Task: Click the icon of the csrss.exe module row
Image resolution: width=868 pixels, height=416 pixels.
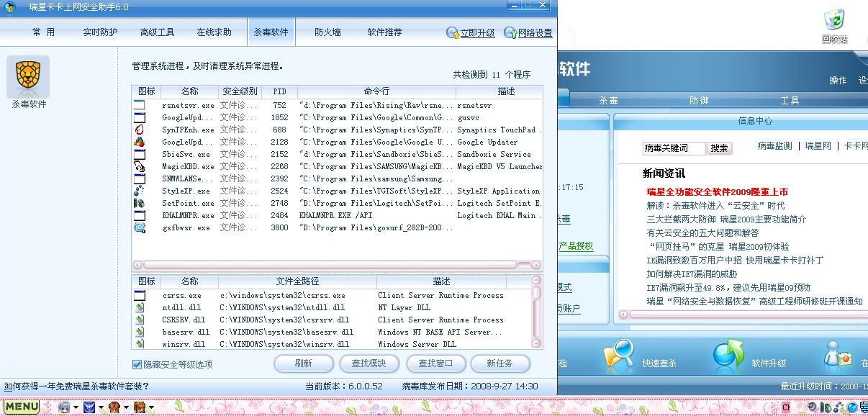Action: click(x=140, y=295)
